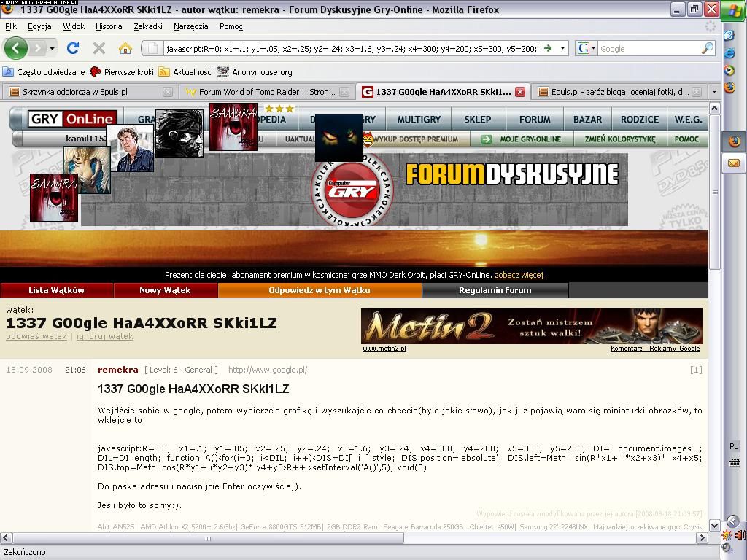Image resolution: width=747 pixels, height=560 pixels.
Task: Click the green arrow icon beside MOJE GRY-ONLINE
Action: [x=487, y=139]
